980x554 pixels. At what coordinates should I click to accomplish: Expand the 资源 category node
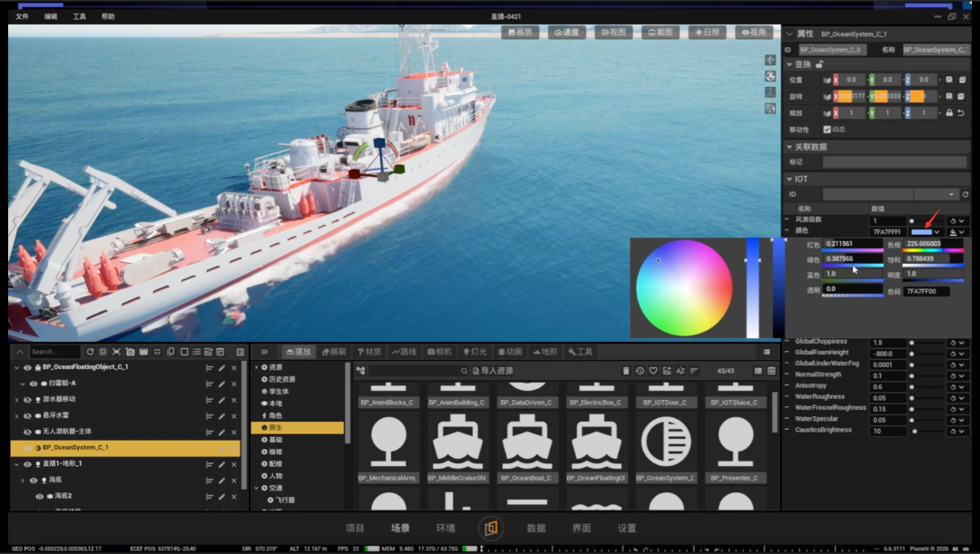(x=257, y=367)
